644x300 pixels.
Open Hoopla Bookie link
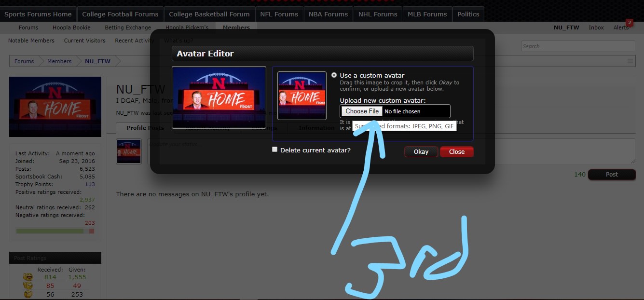point(71,27)
